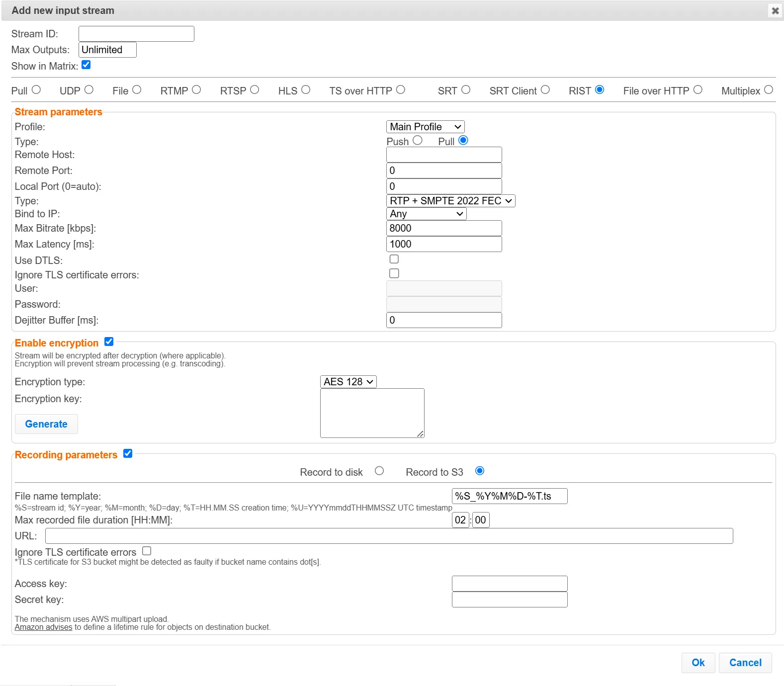Screen dimensions: 784x686
Task: Tick Ignore TLS certificate errors in Stream parameters
Action: pyautogui.click(x=394, y=273)
